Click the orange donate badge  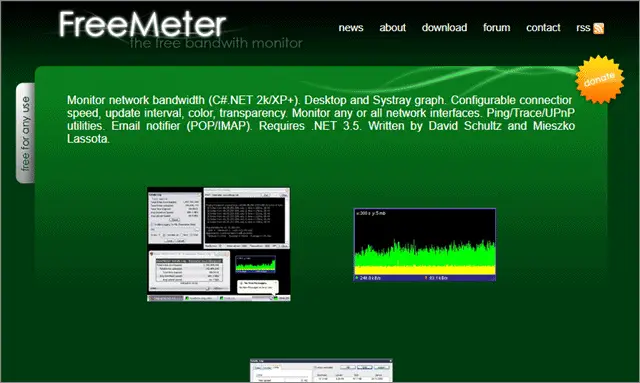[x=600, y=79]
